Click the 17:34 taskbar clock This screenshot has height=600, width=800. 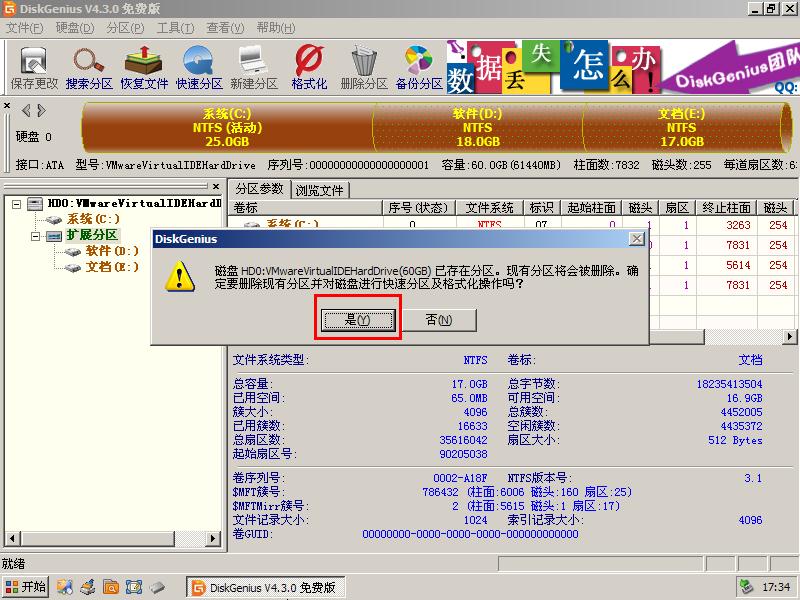click(776, 587)
